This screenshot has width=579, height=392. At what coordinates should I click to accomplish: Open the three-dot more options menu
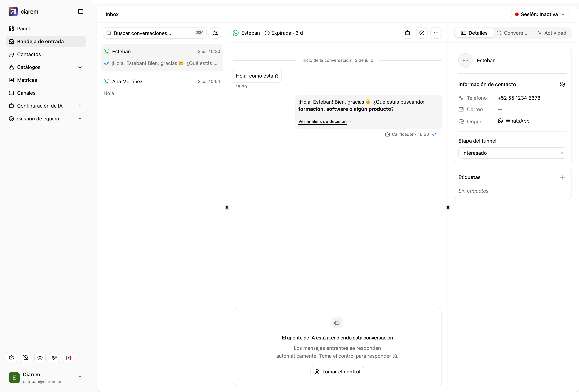[436, 33]
